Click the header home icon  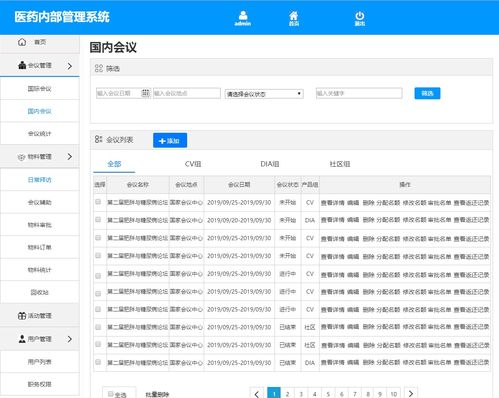(294, 15)
